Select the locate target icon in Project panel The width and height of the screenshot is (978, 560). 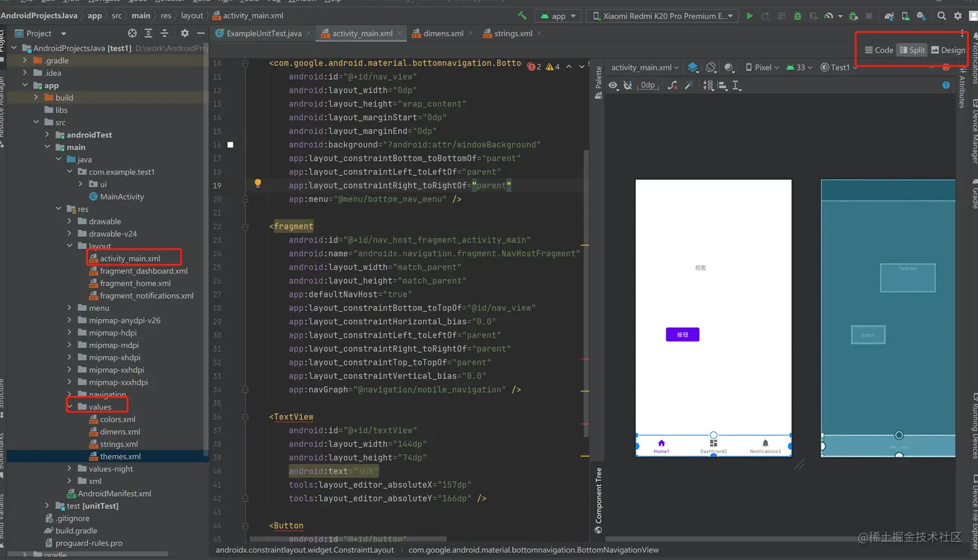click(132, 33)
